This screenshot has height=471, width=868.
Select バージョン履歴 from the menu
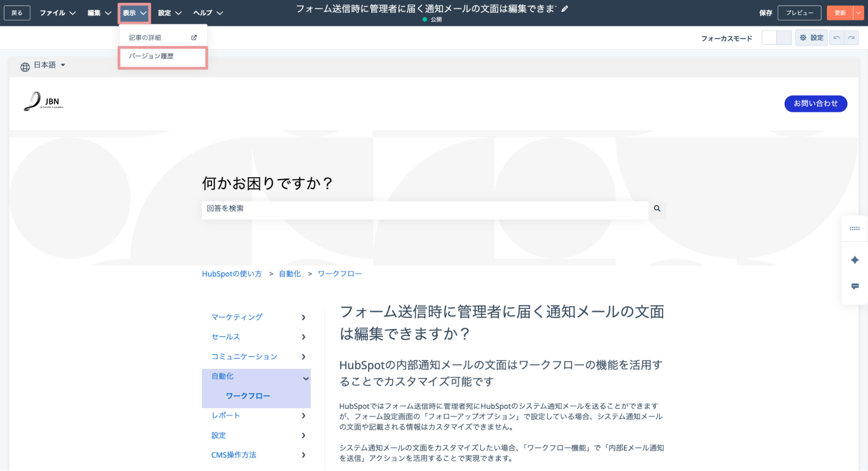point(151,56)
